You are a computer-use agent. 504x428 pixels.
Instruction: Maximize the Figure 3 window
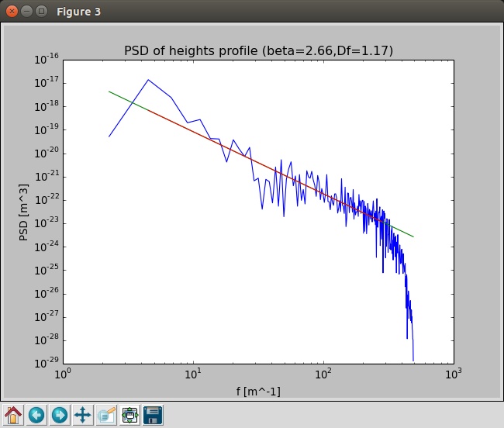pyautogui.click(x=41, y=12)
